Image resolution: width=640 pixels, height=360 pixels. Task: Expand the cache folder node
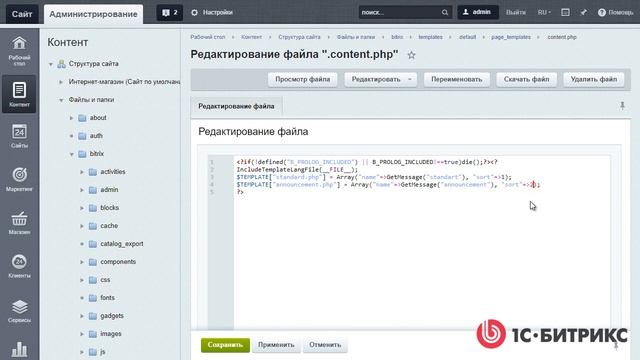(82, 226)
